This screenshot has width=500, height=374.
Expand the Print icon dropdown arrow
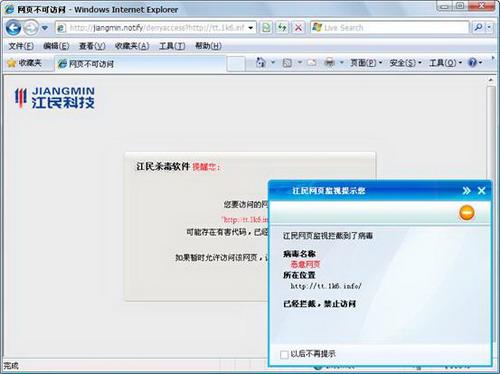tap(341, 63)
